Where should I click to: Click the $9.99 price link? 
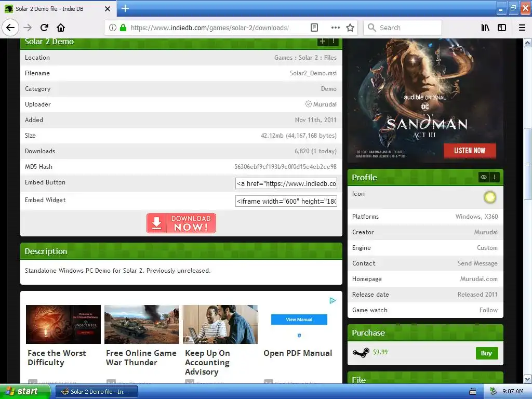(x=380, y=352)
